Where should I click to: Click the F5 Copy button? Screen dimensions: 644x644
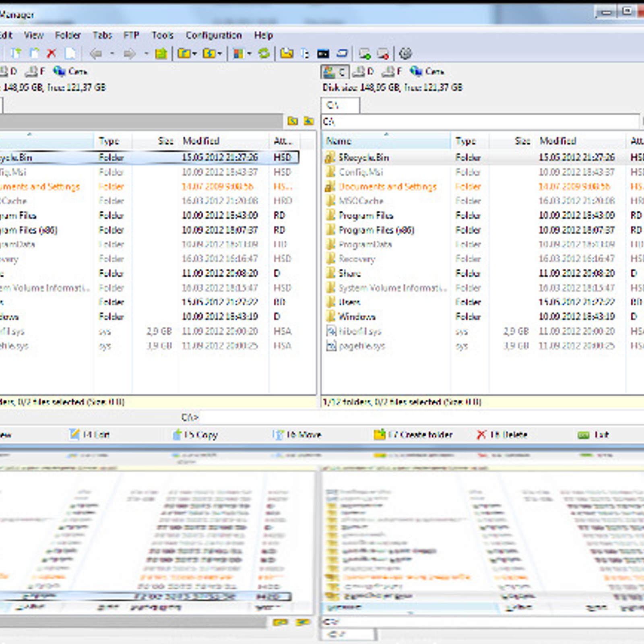point(195,435)
